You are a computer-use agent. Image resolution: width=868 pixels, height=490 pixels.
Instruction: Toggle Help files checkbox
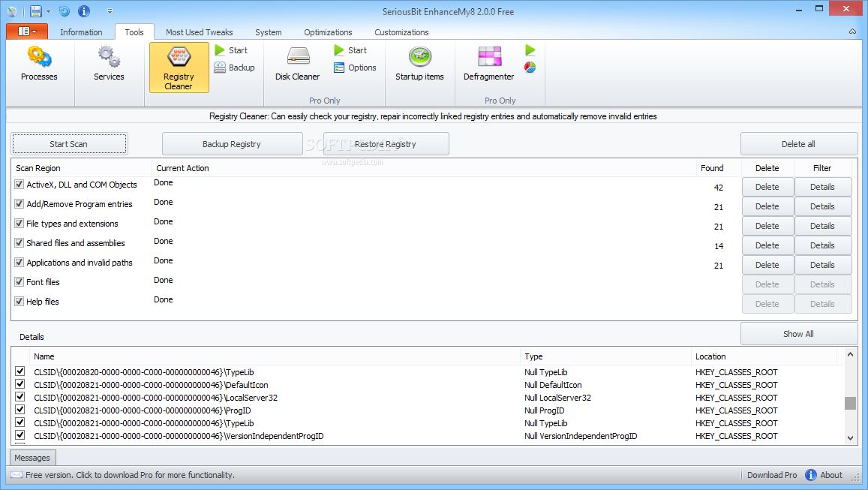[20, 301]
